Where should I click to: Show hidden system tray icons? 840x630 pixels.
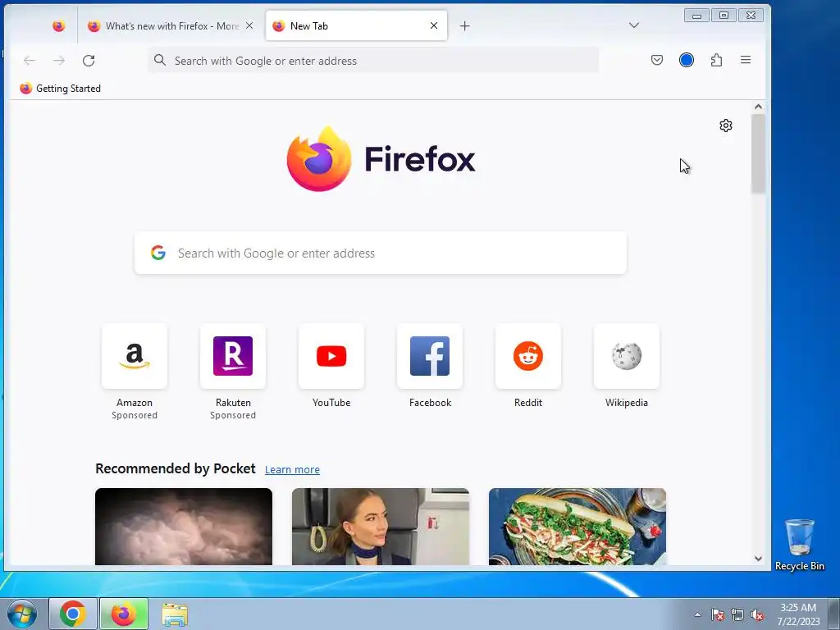click(x=697, y=614)
